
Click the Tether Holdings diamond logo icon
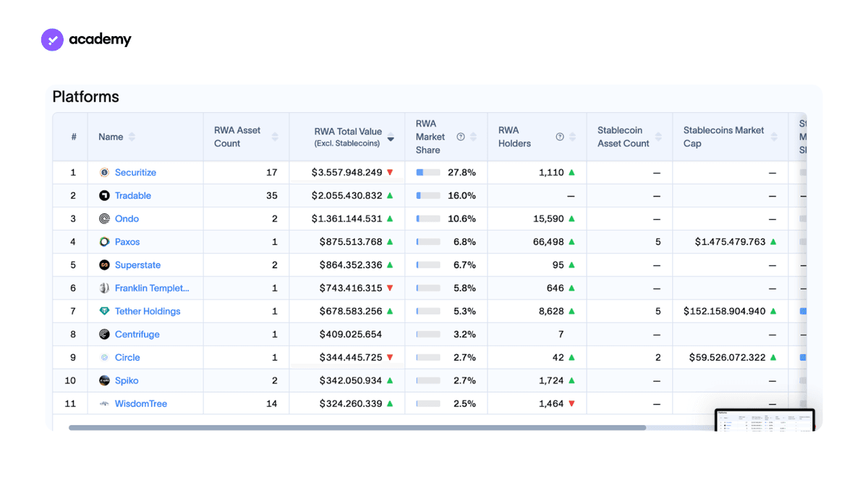click(x=104, y=311)
